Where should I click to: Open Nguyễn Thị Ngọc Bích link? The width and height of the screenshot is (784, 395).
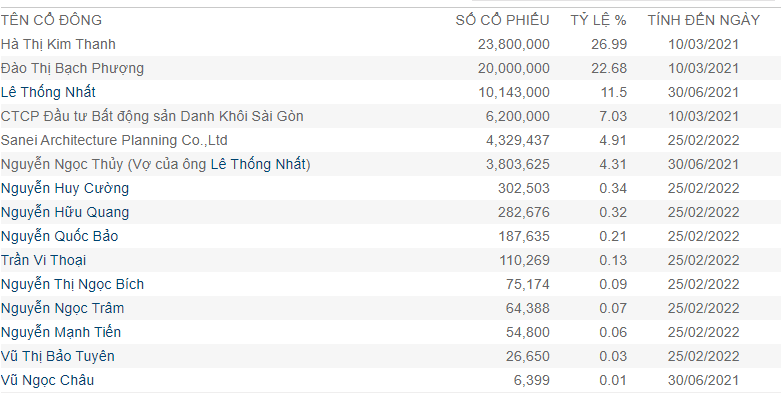point(72,284)
